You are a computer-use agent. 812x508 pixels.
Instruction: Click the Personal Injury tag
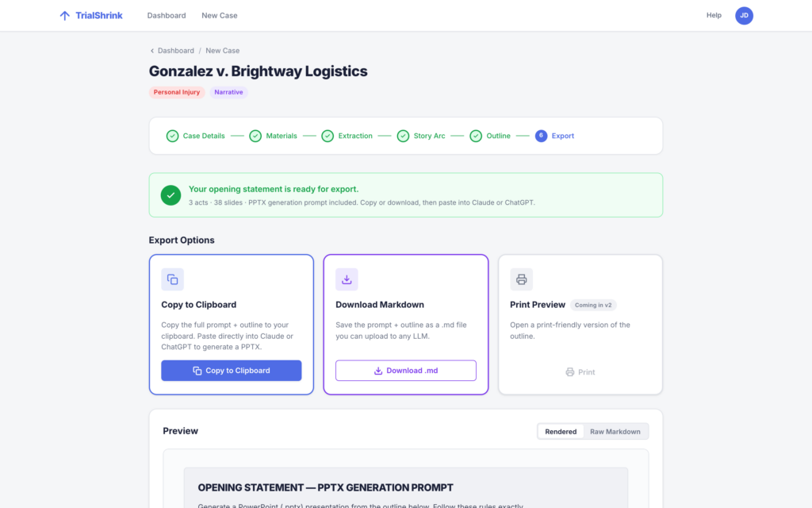pyautogui.click(x=177, y=92)
